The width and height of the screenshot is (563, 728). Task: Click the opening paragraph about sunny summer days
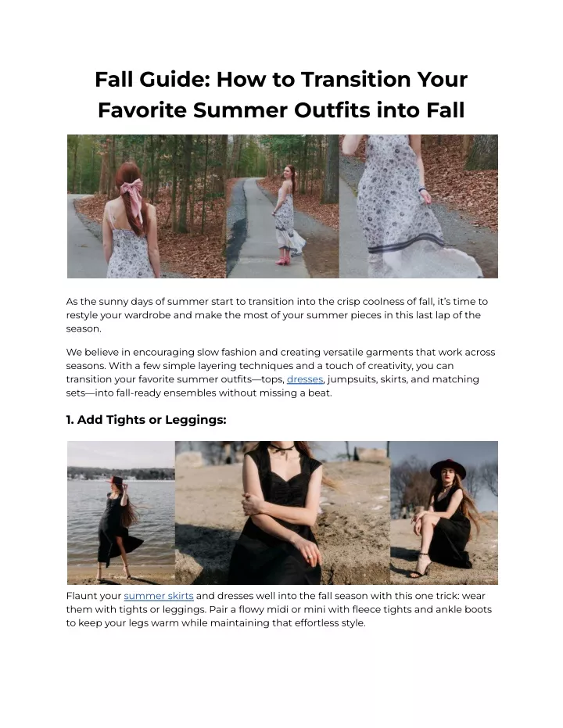click(277, 315)
